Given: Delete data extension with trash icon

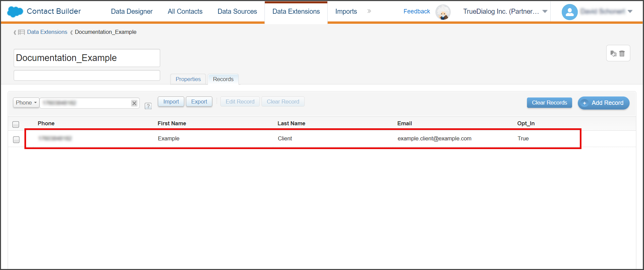Looking at the screenshot, I should pos(622,54).
